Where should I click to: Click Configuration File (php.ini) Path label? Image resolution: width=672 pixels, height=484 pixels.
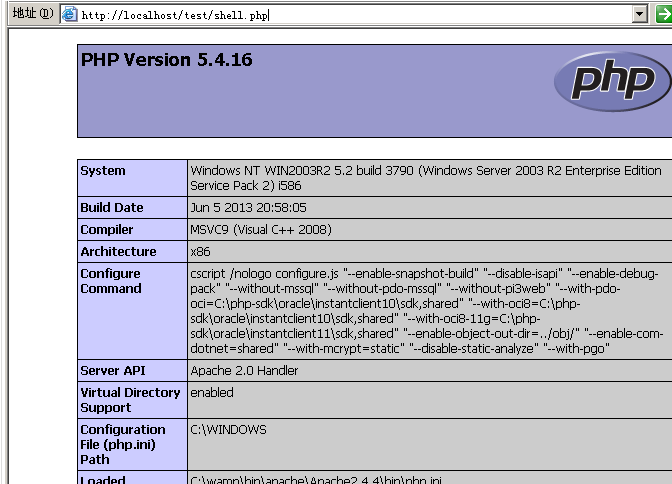pyautogui.click(x=123, y=444)
